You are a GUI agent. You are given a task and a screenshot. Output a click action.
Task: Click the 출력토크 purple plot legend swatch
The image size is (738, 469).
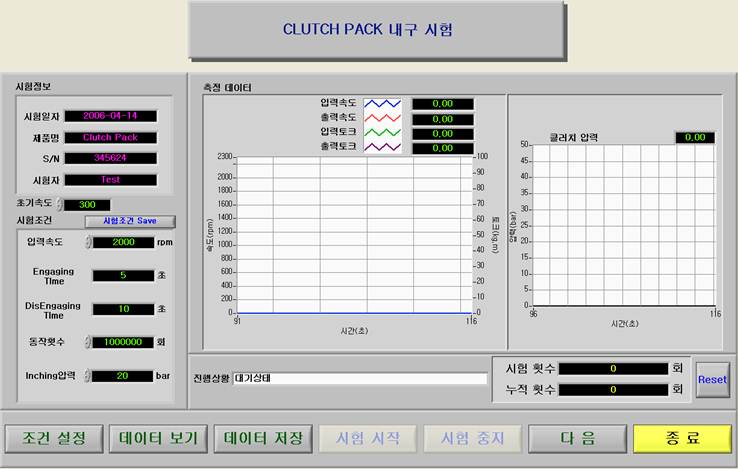point(383,147)
